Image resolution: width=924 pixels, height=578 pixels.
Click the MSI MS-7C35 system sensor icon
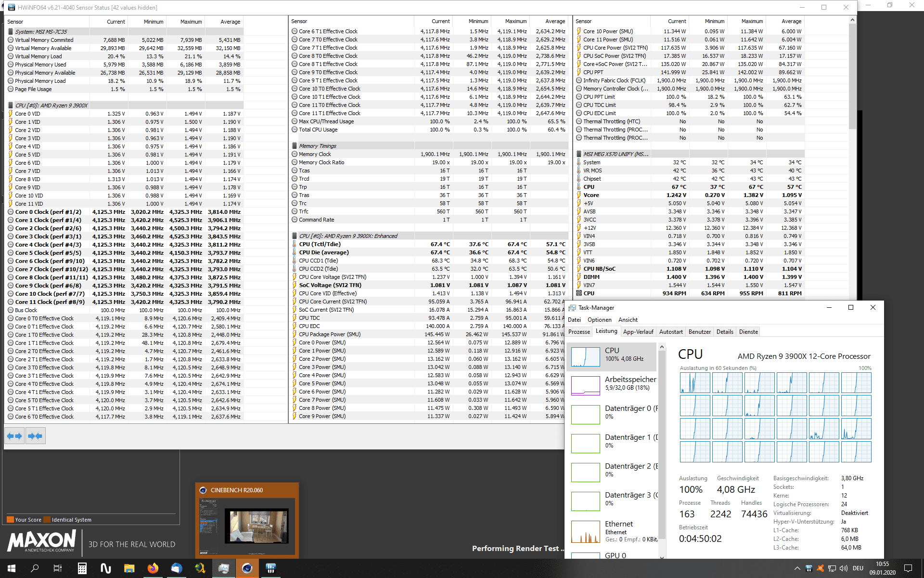pyautogui.click(x=11, y=32)
